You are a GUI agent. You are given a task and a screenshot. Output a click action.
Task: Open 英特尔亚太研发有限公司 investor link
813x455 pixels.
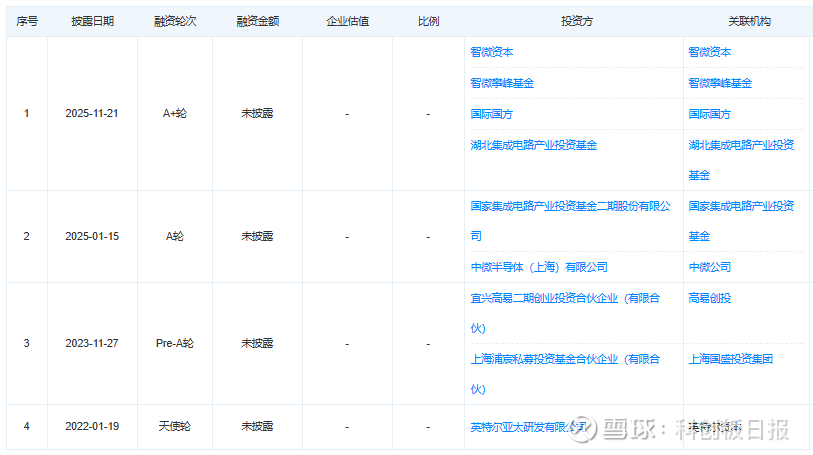(528, 427)
